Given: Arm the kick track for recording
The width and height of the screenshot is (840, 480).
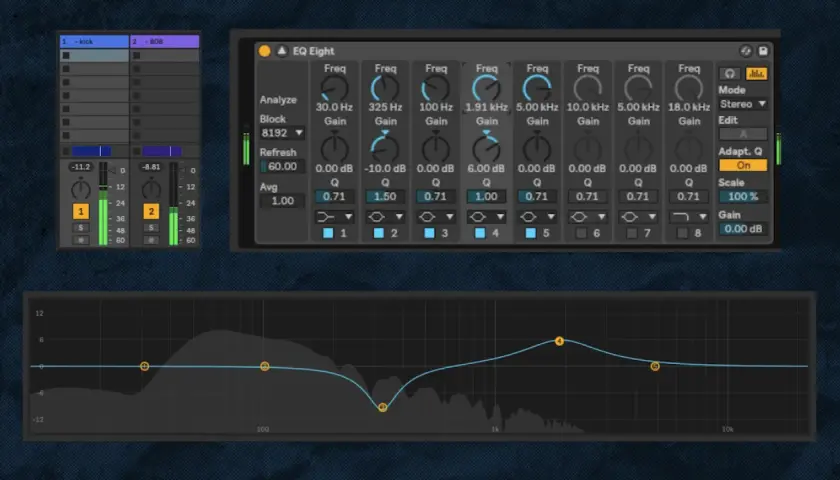Looking at the screenshot, I should 81,240.
